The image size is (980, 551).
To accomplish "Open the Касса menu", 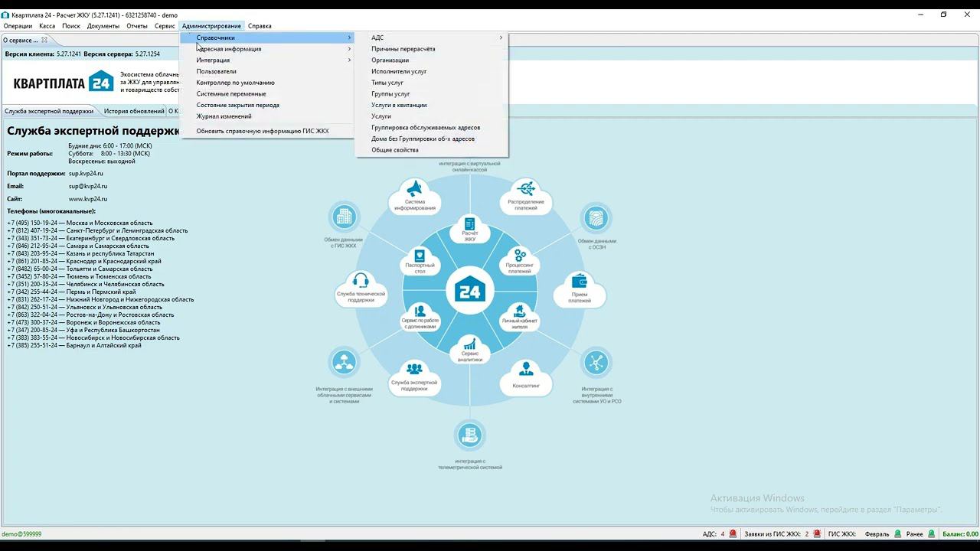I will [47, 26].
